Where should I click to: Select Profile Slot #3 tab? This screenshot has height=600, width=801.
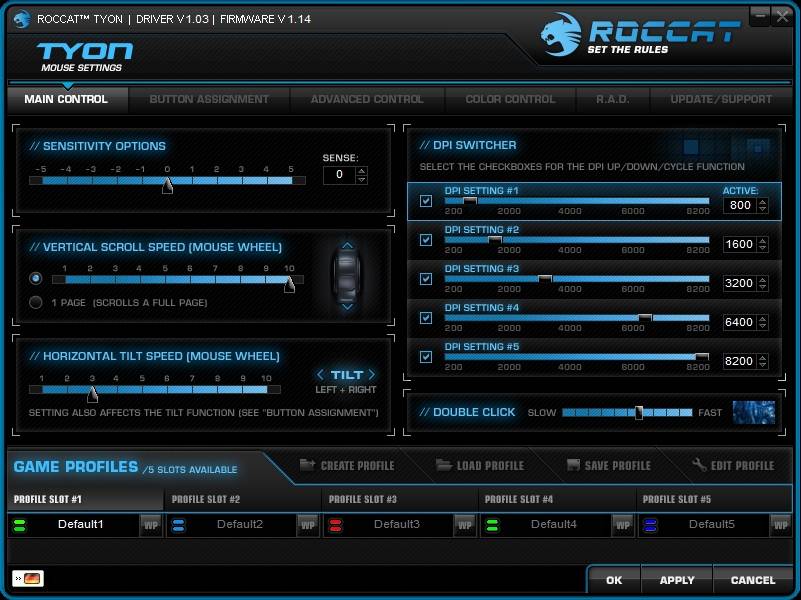[x=400, y=499]
